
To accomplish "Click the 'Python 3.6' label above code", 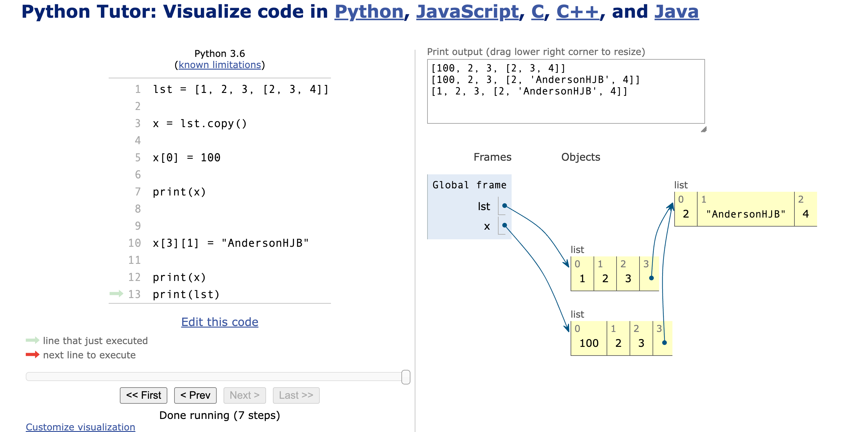I will [x=220, y=53].
